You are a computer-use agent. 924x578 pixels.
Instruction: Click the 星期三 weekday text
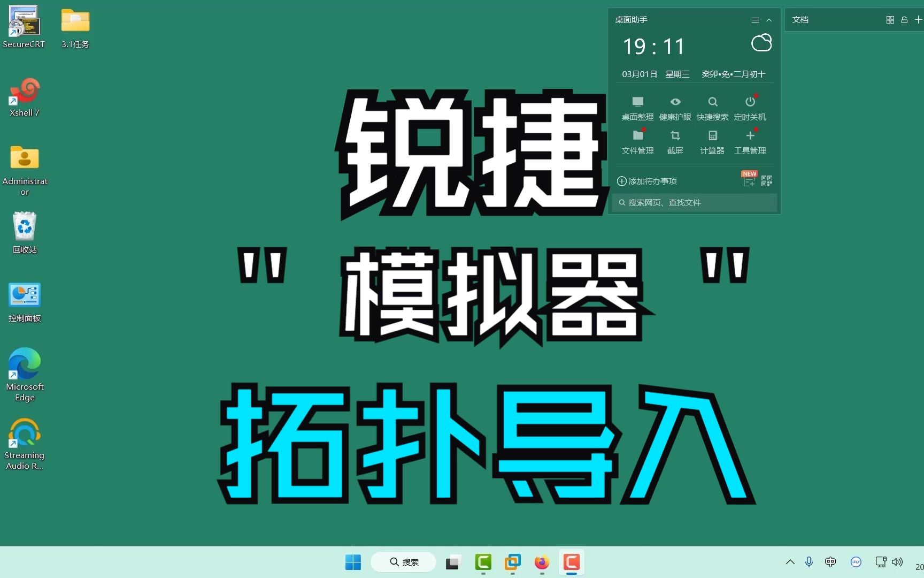[x=677, y=74]
